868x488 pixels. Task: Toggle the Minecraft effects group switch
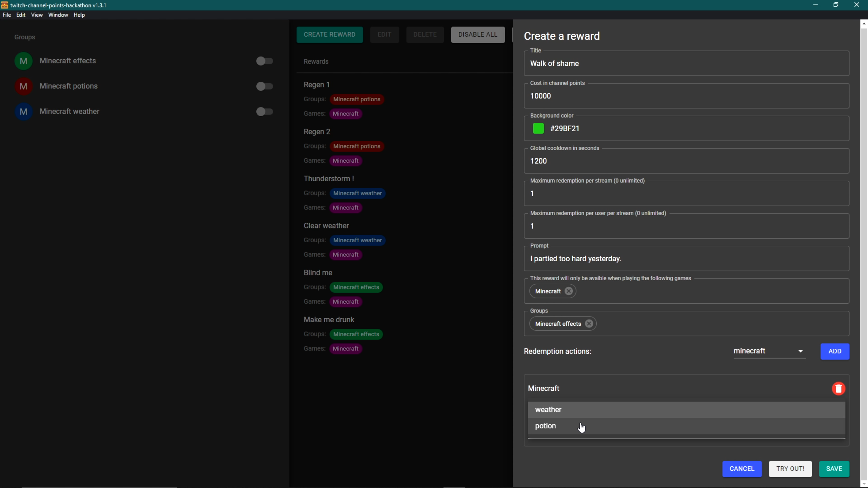(264, 61)
